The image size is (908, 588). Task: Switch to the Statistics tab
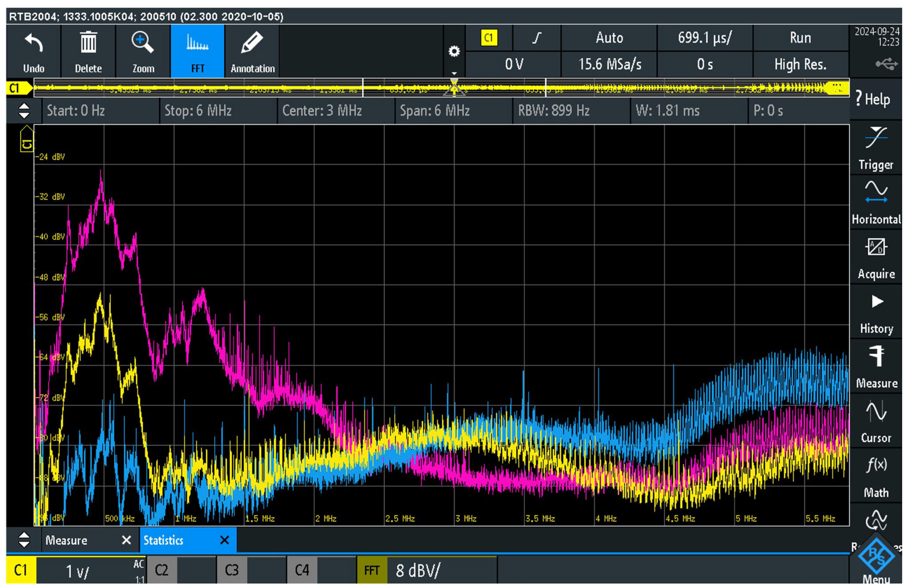pyautogui.click(x=164, y=540)
